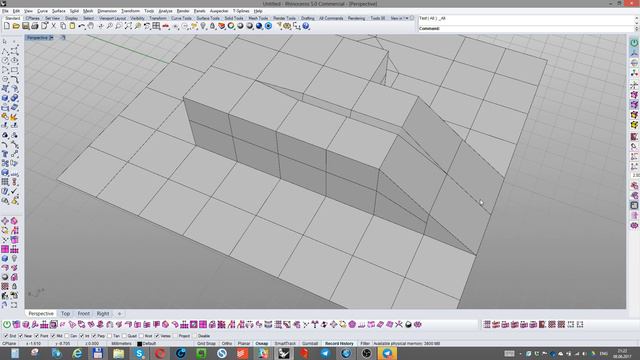This screenshot has width=640, height=360.
Task: Click the Copy icon in toolbar
Action: [x=63, y=26]
